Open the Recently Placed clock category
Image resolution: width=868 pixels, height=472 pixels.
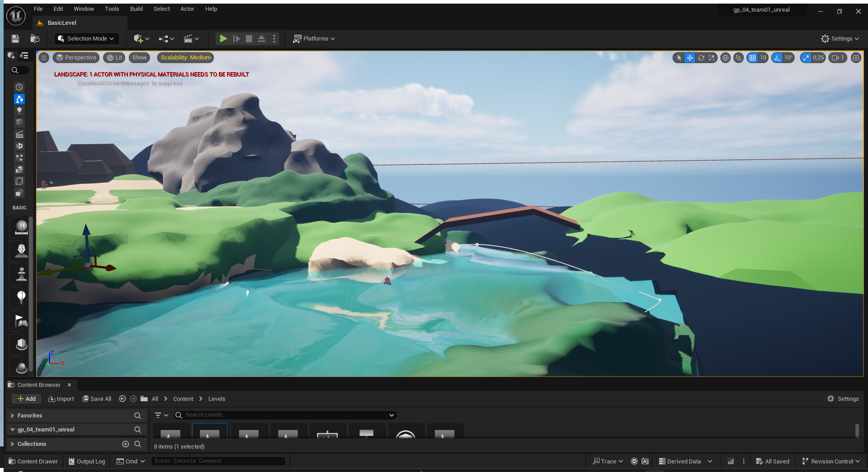(x=19, y=87)
